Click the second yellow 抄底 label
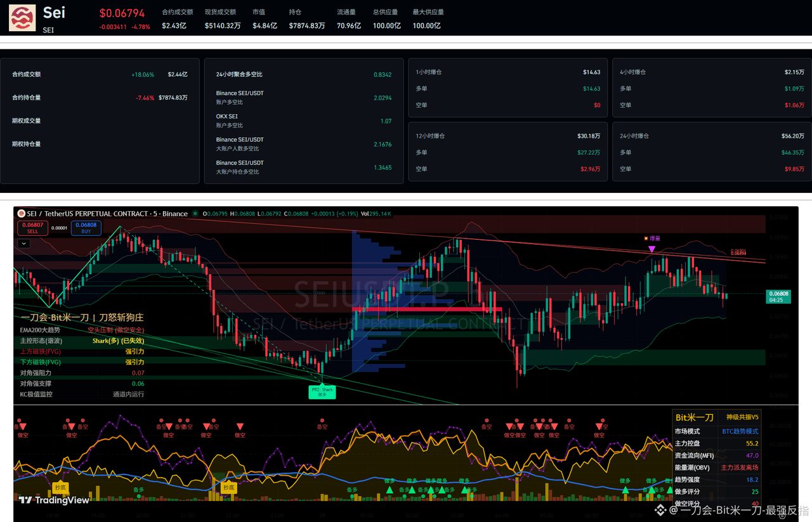This screenshot has width=812, height=522. [229, 487]
